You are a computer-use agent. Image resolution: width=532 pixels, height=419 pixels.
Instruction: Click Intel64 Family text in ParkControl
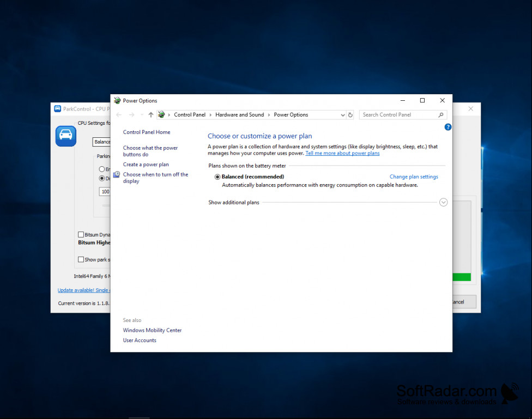click(x=92, y=276)
